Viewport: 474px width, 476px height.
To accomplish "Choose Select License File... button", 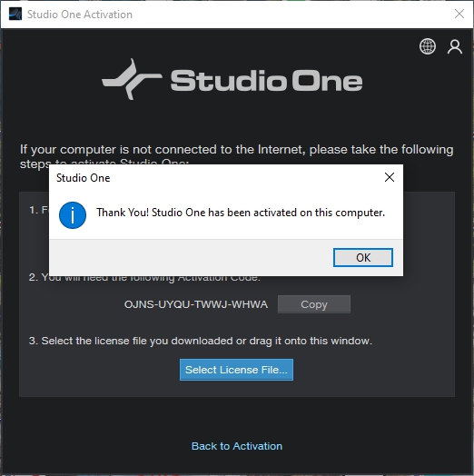I will 236,370.
